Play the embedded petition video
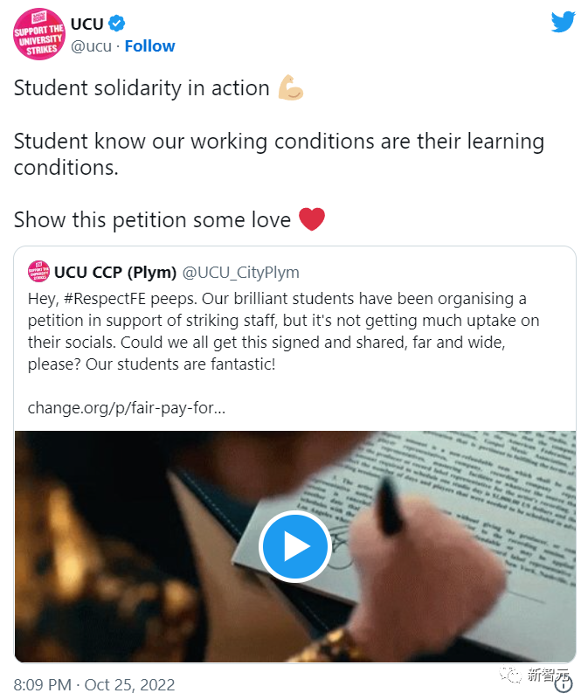The width and height of the screenshot is (588, 700). coord(295,546)
